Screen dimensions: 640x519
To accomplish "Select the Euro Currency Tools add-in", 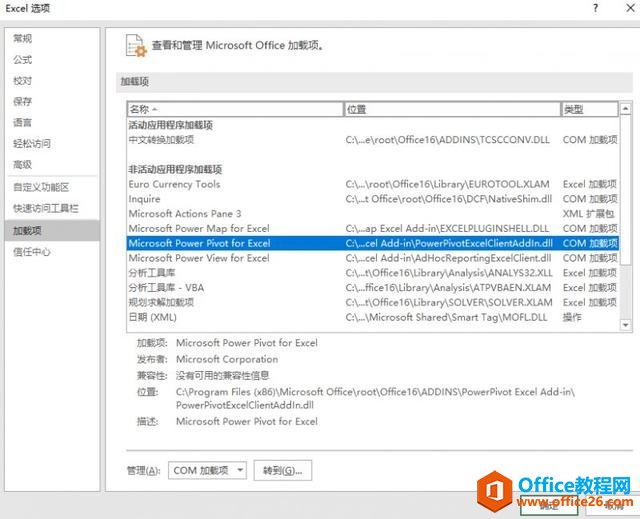I will point(373,184).
